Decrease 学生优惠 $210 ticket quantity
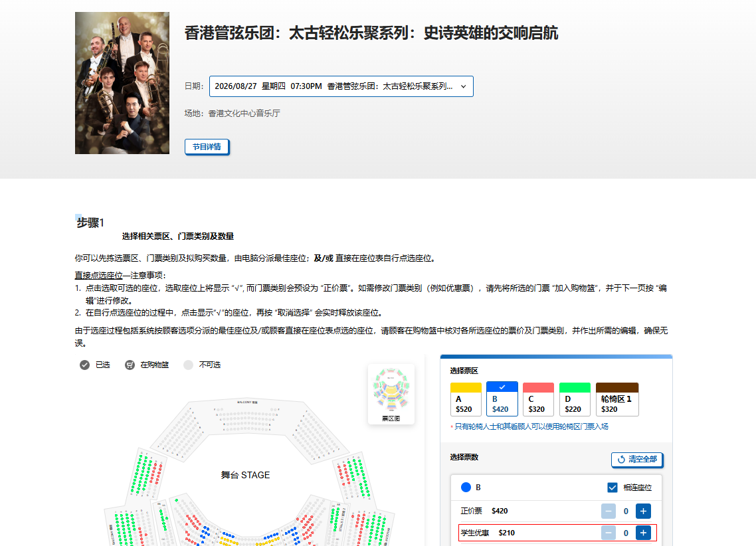The height and width of the screenshot is (546, 756). (x=609, y=533)
